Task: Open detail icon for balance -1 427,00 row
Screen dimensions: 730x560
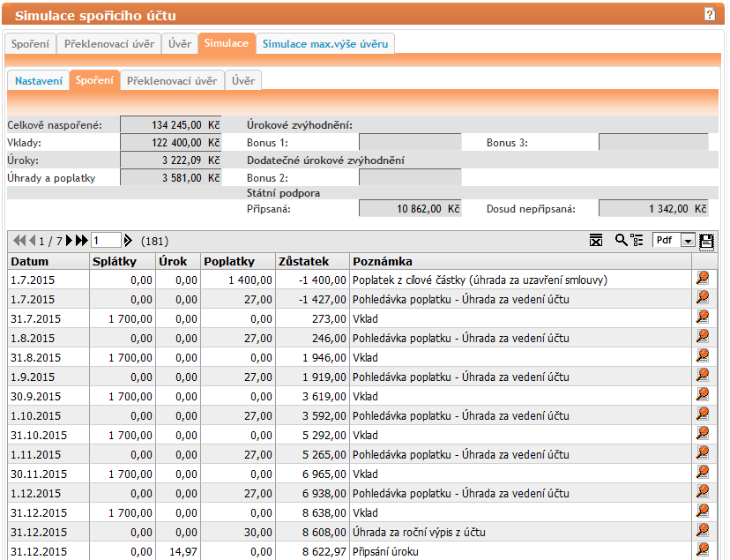Action: 703,297
